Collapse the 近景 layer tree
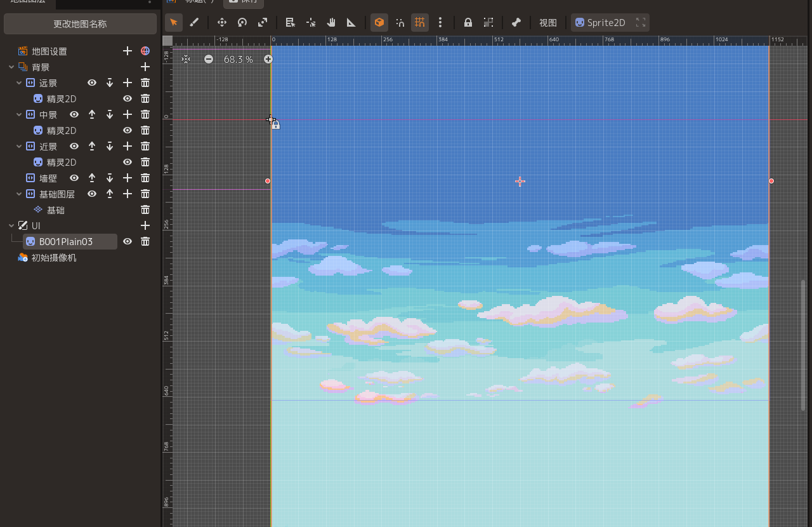Viewport: 812px width, 527px height. (19, 146)
